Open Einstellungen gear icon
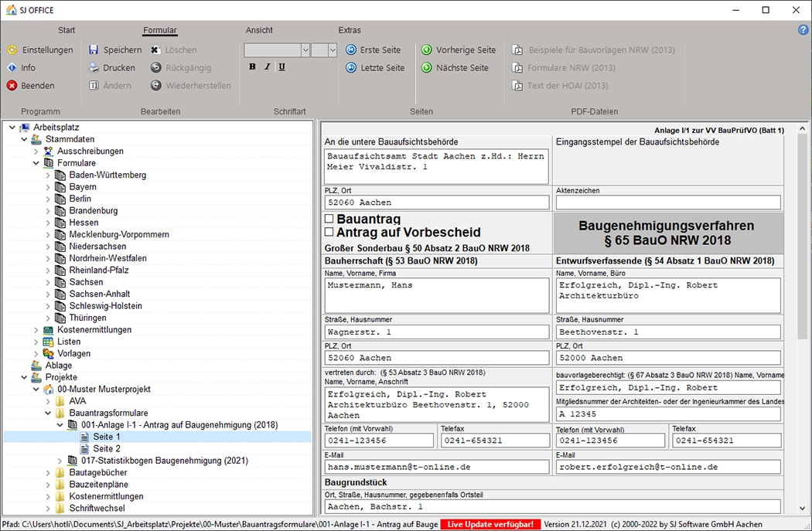Screen dimensions: 812x531 pyautogui.click(x=12, y=49)
